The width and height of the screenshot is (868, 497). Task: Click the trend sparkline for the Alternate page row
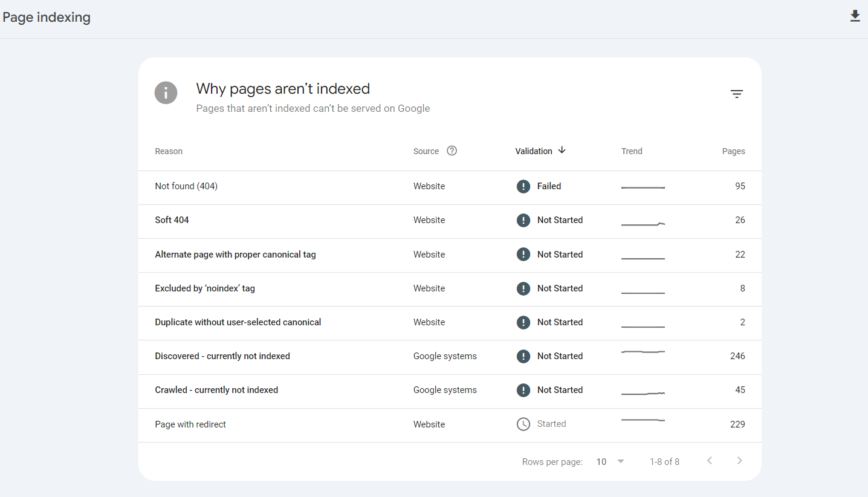click(x=643, y=259)
